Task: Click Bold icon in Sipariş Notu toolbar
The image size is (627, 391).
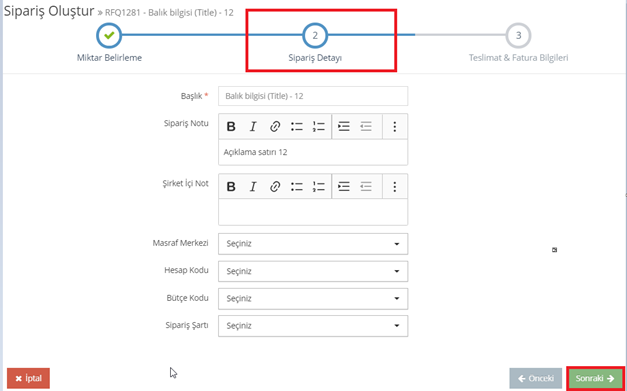Action: coord(231,127)
